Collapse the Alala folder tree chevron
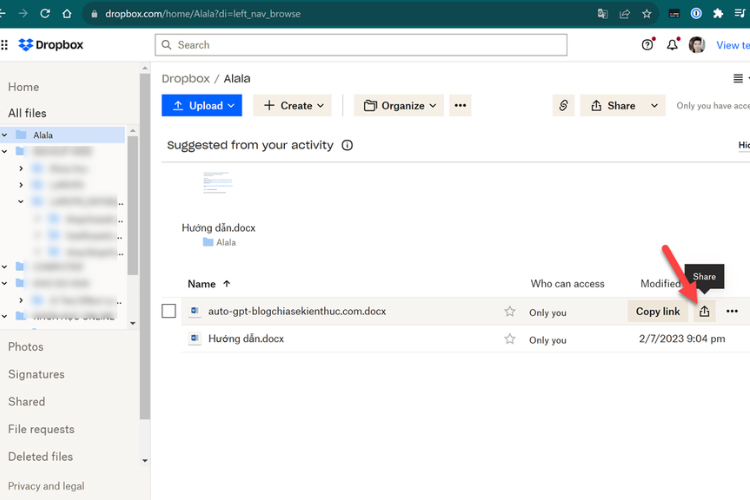750x500 pixels. [x=5, y=135]
